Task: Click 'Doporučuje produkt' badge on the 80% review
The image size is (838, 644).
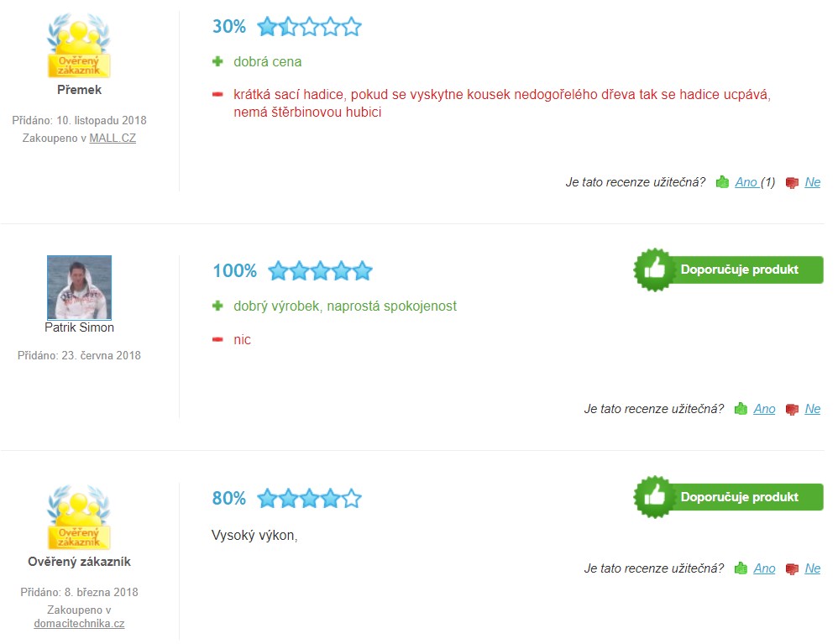Action: (x=728, y=496)
